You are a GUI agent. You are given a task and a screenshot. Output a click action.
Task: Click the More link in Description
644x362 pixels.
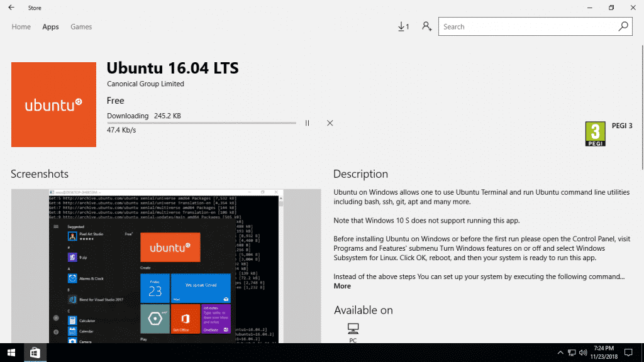pos(341,286)
